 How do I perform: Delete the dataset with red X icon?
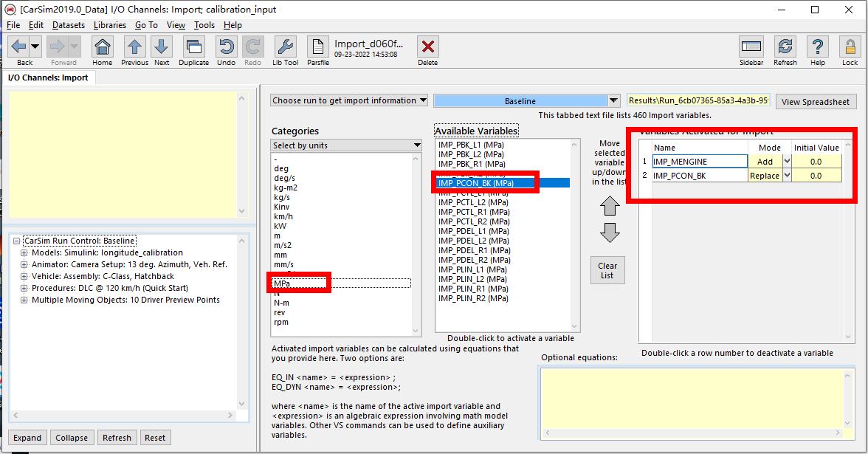427,47
